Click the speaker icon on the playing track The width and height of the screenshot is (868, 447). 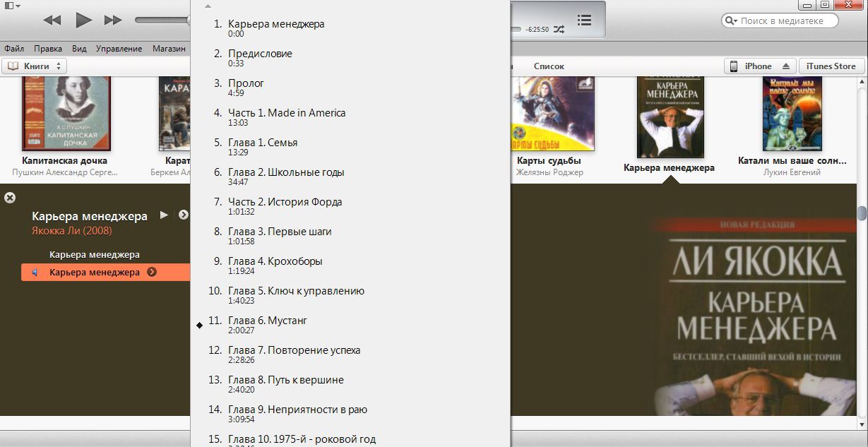[x=35, y=273]
